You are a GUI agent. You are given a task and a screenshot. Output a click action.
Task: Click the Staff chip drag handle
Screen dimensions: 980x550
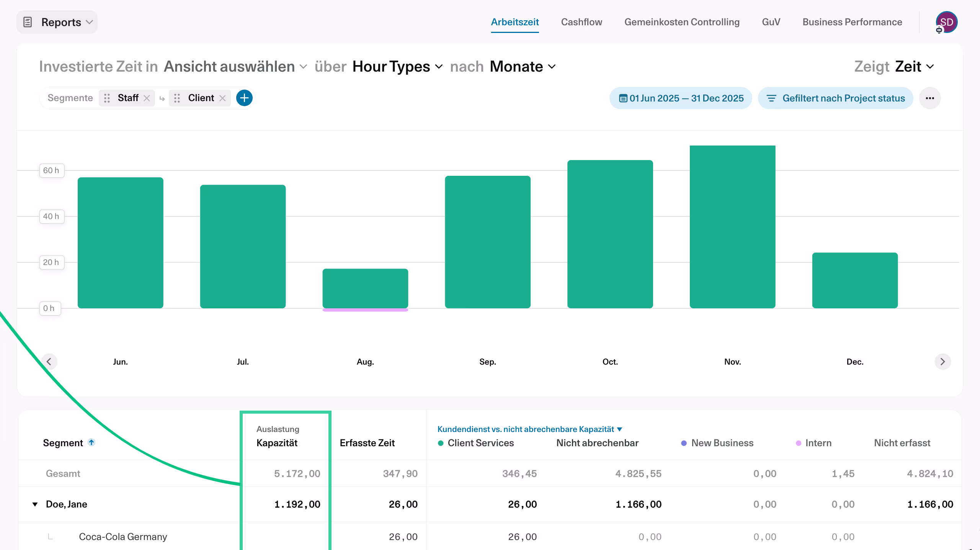(x=107, y=98)
